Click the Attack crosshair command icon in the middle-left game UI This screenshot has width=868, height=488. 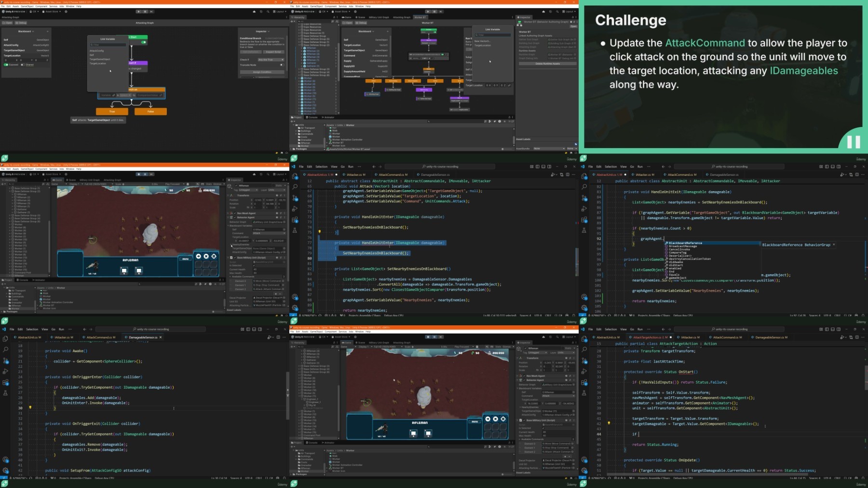coord(214,256)
